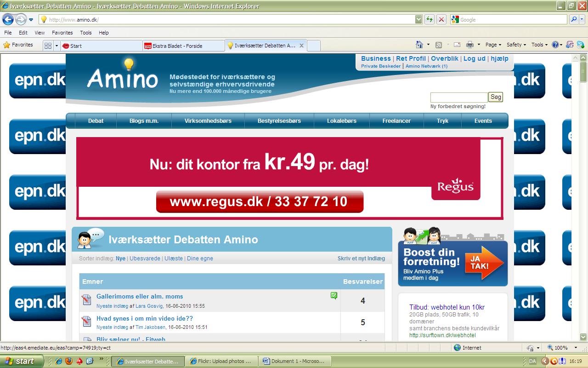
Task: Click the Skype add-on icon
Action: [581, 45]
